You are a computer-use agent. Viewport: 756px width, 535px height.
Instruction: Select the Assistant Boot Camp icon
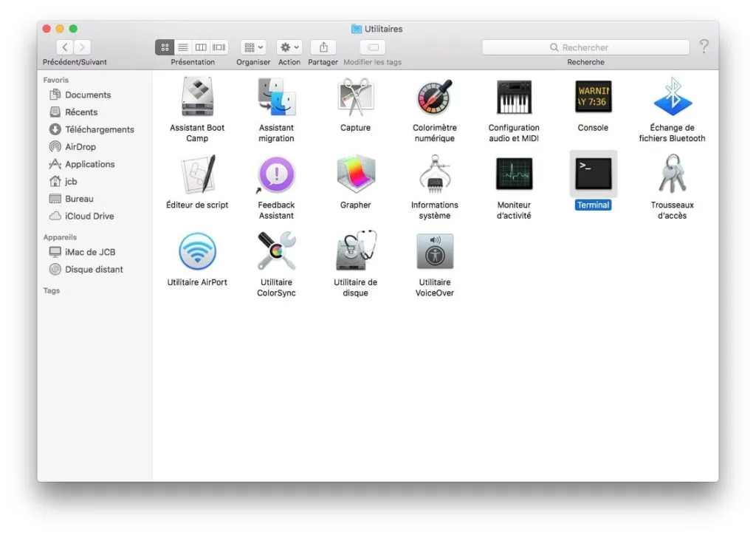point(197,97)
